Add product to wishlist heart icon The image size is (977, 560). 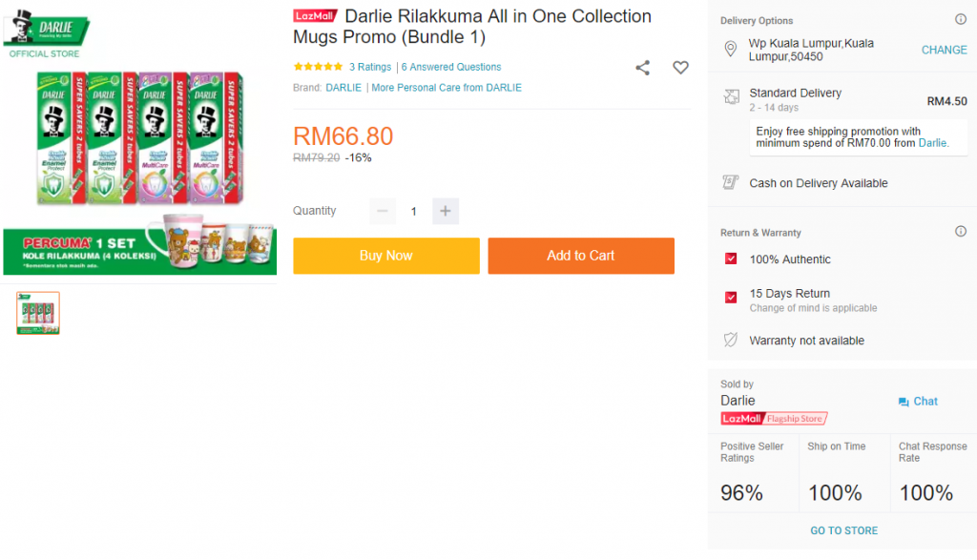(x=680, y=68)
